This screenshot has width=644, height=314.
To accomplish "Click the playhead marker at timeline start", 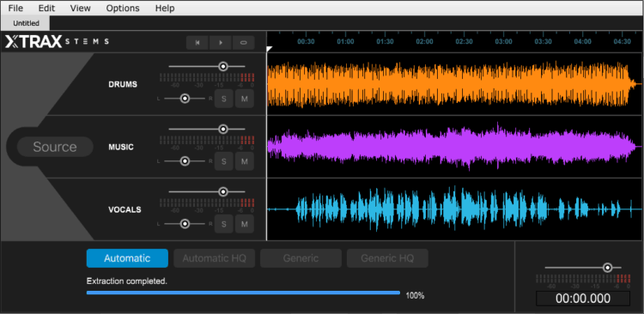I will [270, 49].
